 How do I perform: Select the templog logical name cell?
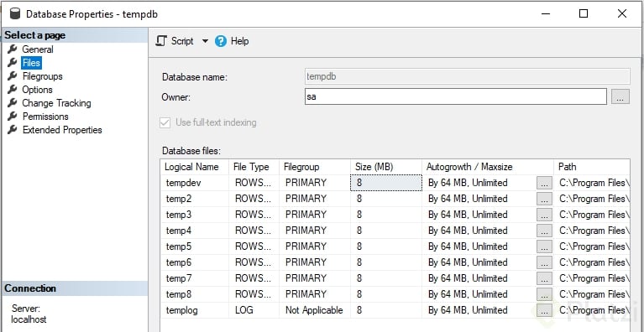pos(194,310)
